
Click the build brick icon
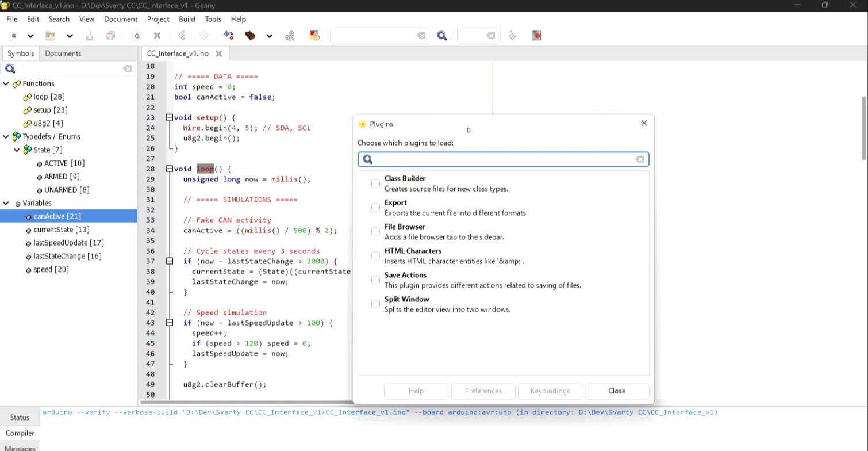click(250, 36)
